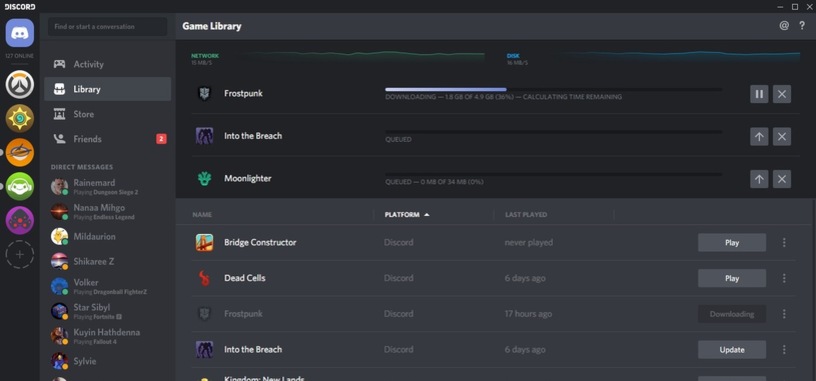Image resolution: width=816 pixels, height=381 pixels.
Task: Click the Moonlighter queued progress bar
Action: click(x=553, y=174)
